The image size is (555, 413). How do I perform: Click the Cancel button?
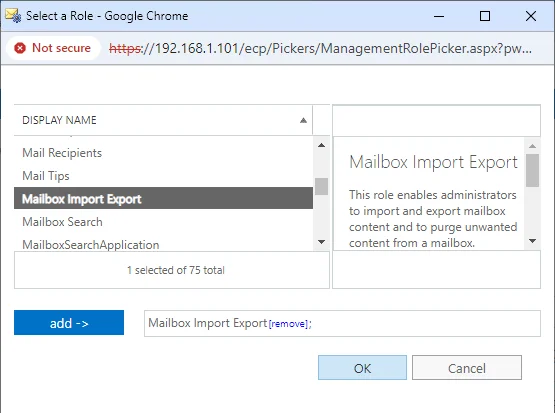467,368
